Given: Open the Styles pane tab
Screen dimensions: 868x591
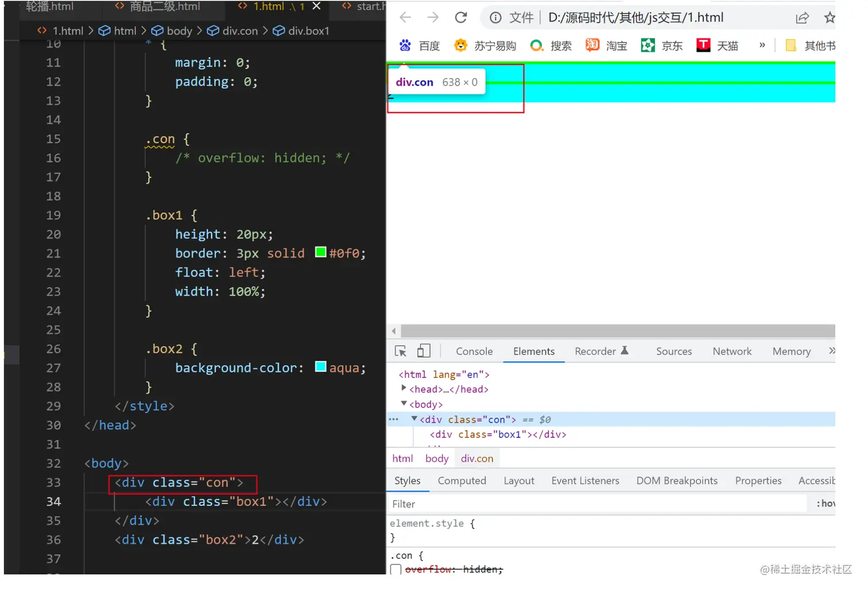Looking at the screenshot, I should tap(408, 481).
